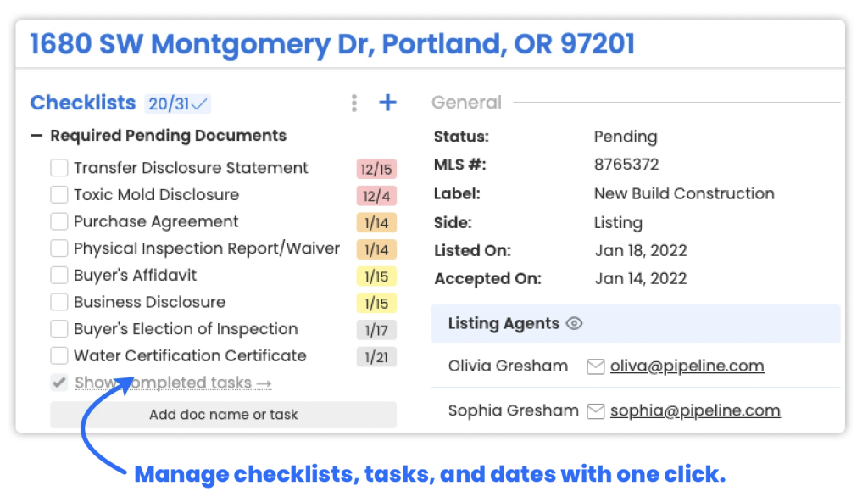
Task: Collapse the Required Pending Documents section
Action: tap(36, 136)
